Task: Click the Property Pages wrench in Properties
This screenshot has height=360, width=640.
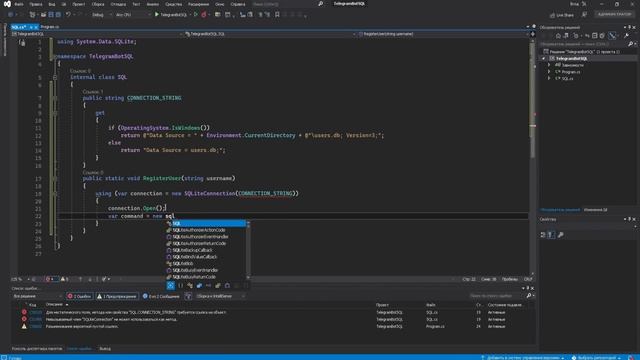Action: click(560, 235)
